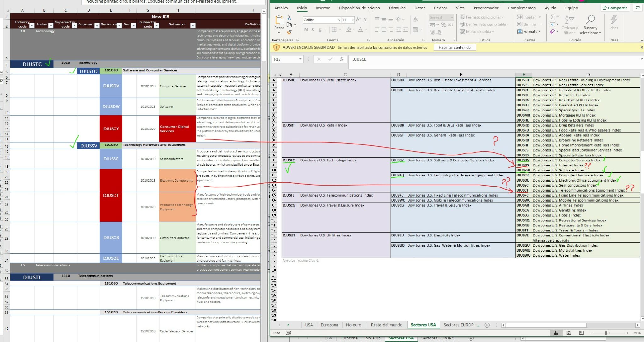Screen dimensions: 644x342
Task: Open the Subsector column filter dropdown
Action: tap(193, 25)
